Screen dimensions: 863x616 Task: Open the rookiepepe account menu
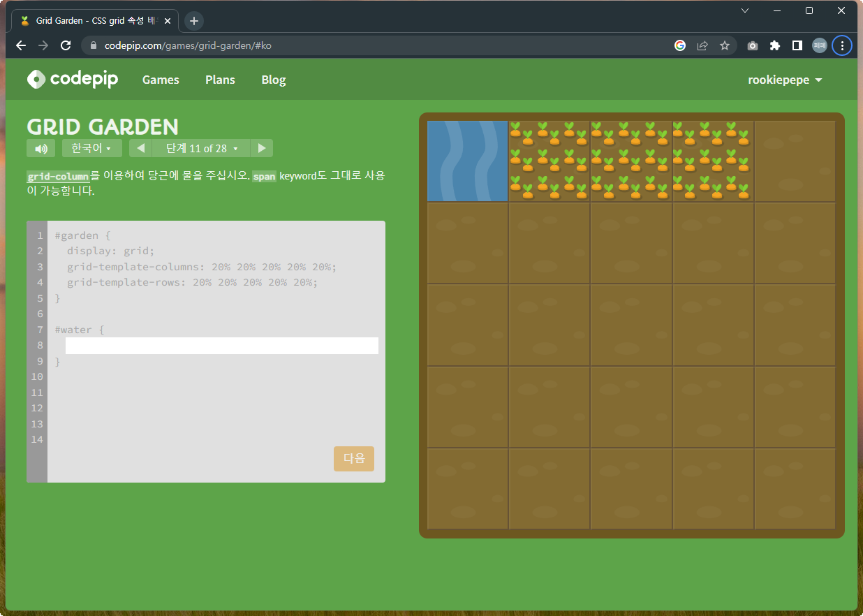(785, 80)
